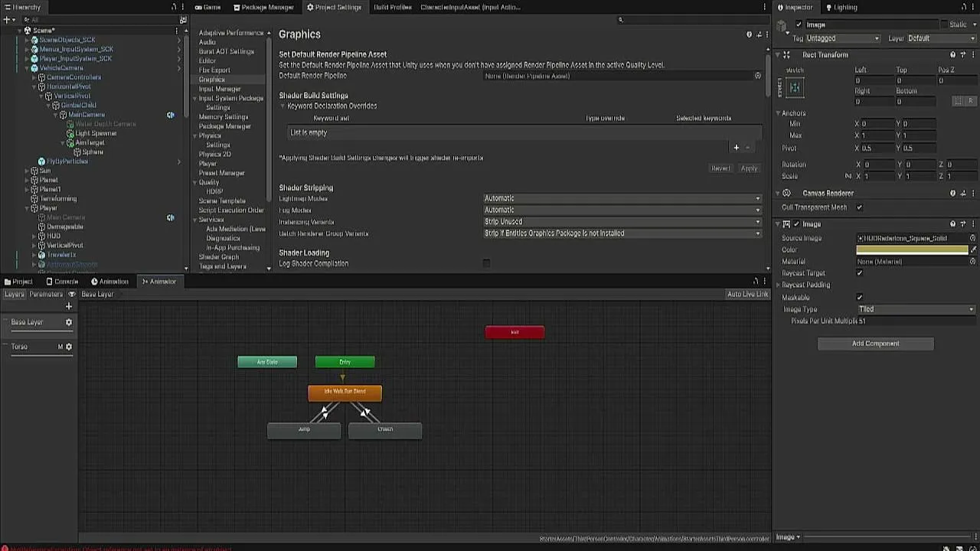This screenshot has width=980, height=551.
Task: Open Base Layer gear settings in Animator
Action: tap(68, 322)
